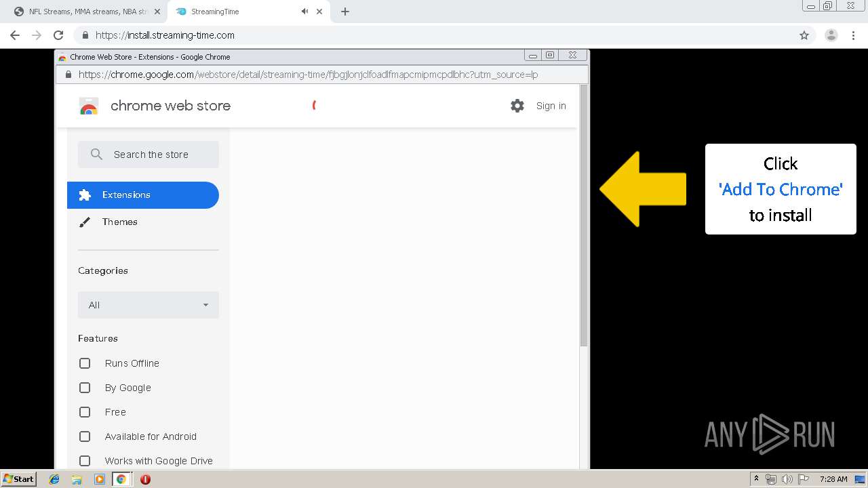The height and width of the screenshot is (488, 868).
Task: Click the Features heading text
Action: [98, 338]
